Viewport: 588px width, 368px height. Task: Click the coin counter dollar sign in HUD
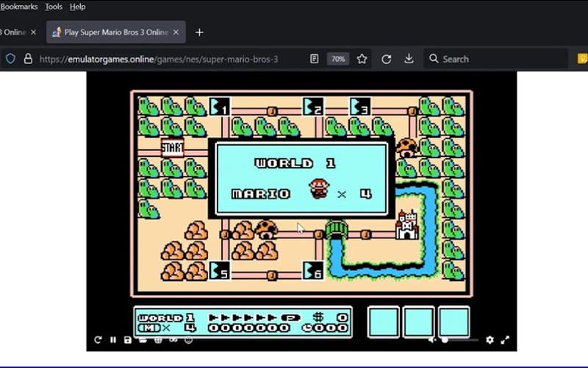pos(318,317)
